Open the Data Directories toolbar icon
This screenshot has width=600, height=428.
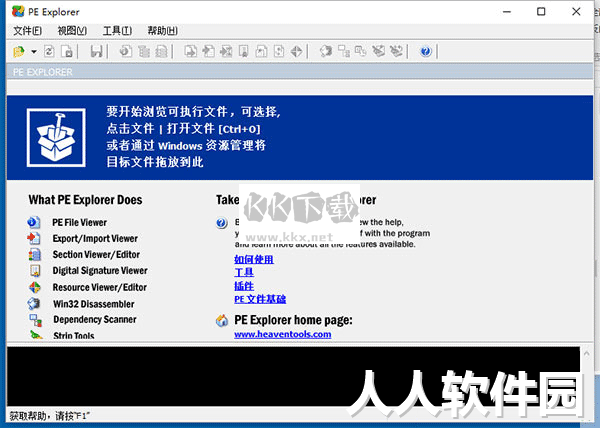point(144,51)
